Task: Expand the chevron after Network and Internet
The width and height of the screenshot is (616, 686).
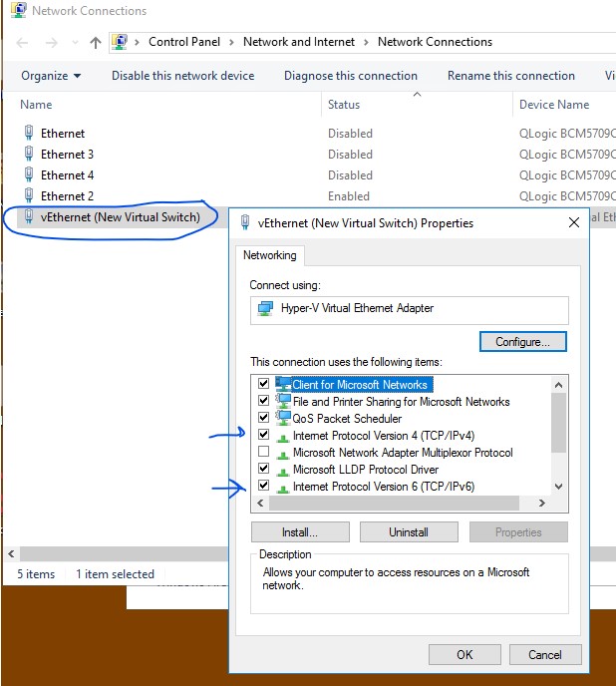Action: (366, 43)
